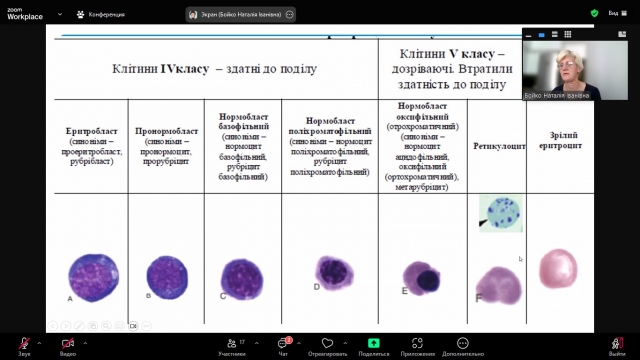Go to next slide arrow in presentation controls
Image resolution: width=640 pixels, height=360 pixels.
pyautogui.click(x=66, y=326)
